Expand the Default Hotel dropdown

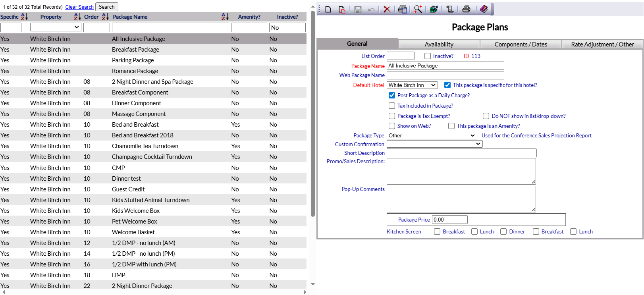(x=412, y=85)
